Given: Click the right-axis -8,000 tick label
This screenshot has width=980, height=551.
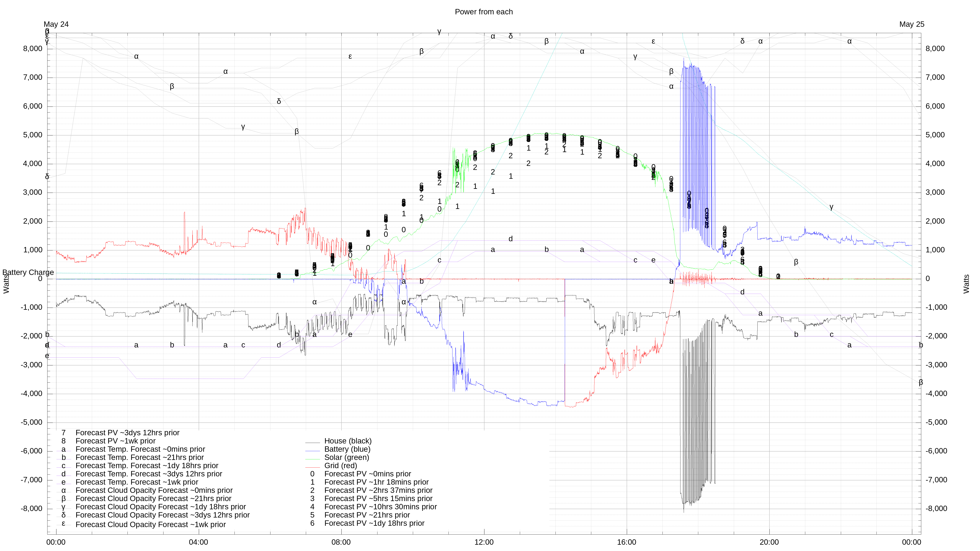Looking at the screenshot, I should [x=936, y=509].
